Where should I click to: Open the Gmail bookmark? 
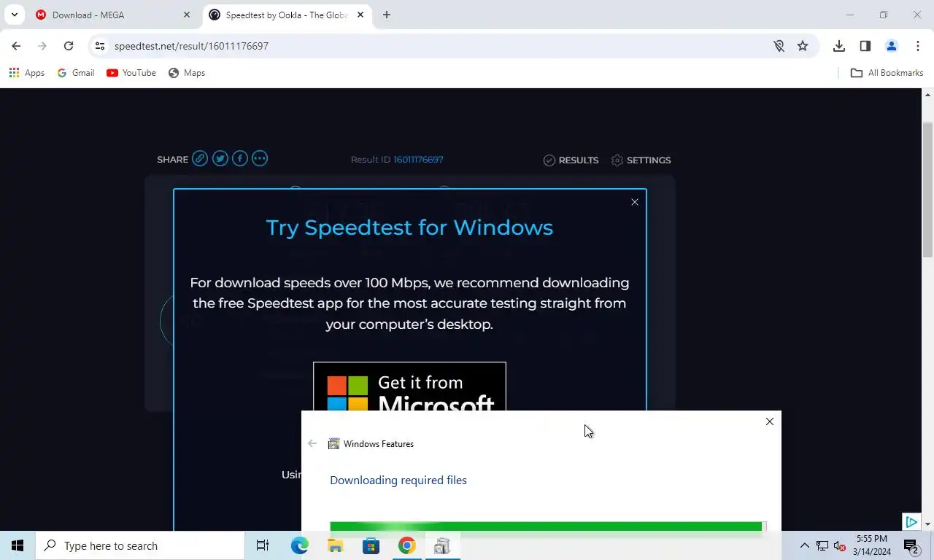tap(76, 73)
